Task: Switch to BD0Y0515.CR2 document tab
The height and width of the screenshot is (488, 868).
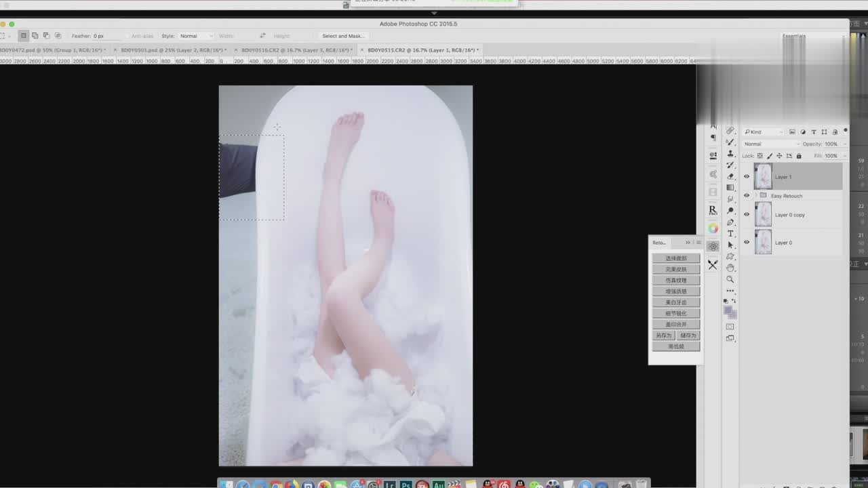Action: pos(420,50)
